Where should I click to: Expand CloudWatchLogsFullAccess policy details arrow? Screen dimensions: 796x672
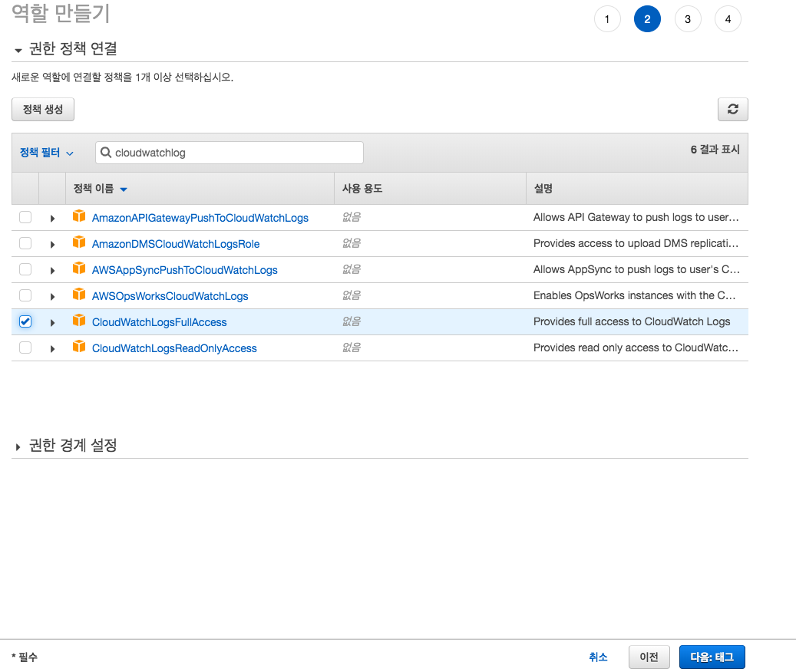coord(52,322)
